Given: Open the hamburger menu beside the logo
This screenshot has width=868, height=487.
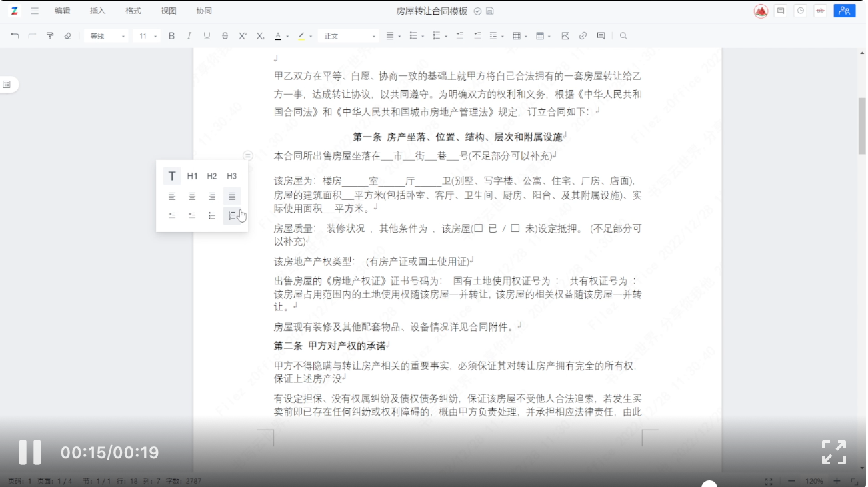Looking at the screenshot, I should pos(34,11).
